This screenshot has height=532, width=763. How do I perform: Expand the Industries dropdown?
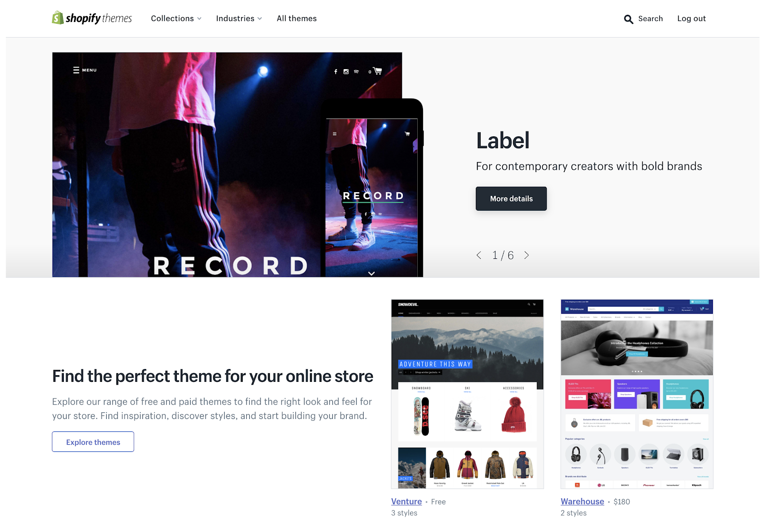pos(239,19)
